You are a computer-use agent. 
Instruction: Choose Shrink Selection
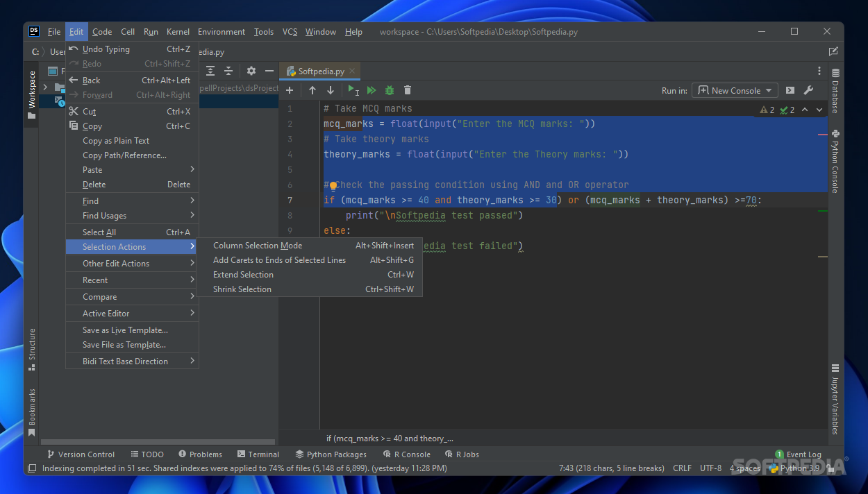pyautogui.click(x=310, y=289)
